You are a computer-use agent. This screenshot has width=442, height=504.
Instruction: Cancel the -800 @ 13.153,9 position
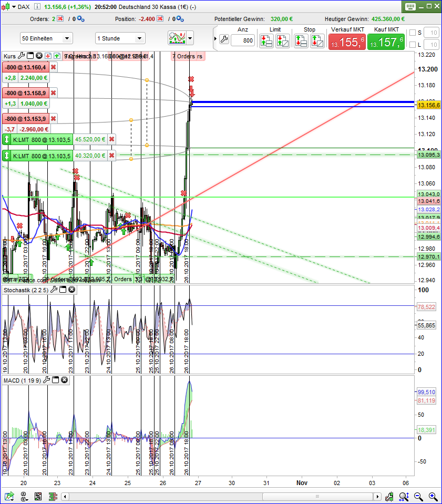(x=54, y=119)
